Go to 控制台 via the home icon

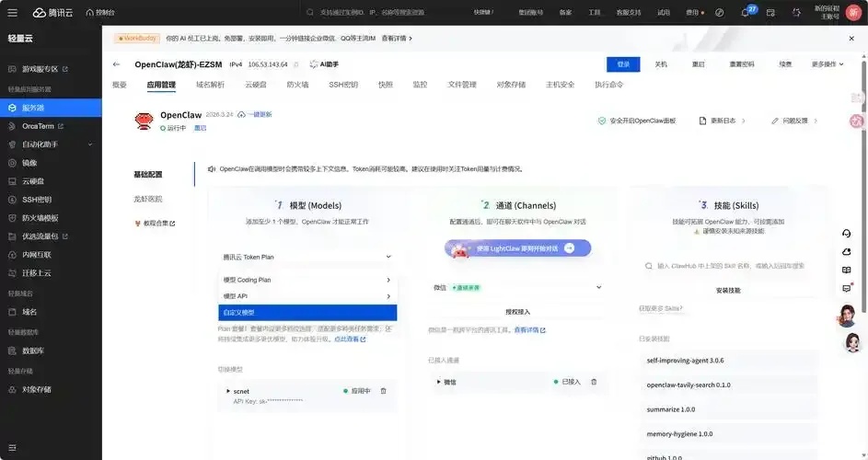click(x=100, y=12)
